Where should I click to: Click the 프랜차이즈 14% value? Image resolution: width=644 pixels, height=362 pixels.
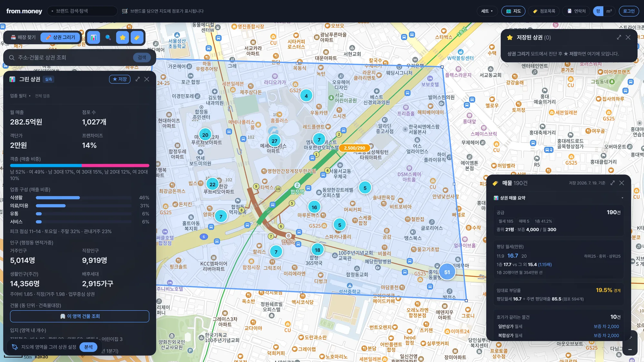89,145
